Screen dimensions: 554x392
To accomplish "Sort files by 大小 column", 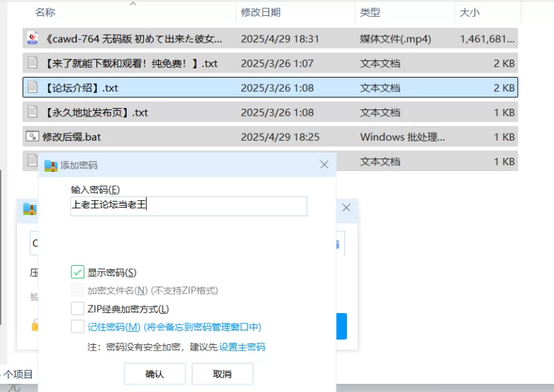I will pos(470,12).
